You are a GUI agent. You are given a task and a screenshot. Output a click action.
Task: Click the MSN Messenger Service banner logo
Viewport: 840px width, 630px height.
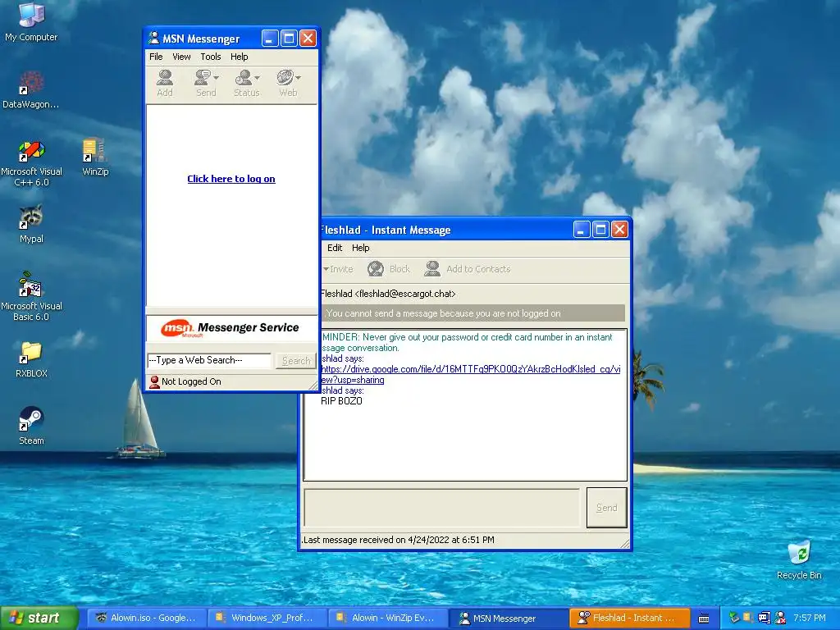click(230, 328)
